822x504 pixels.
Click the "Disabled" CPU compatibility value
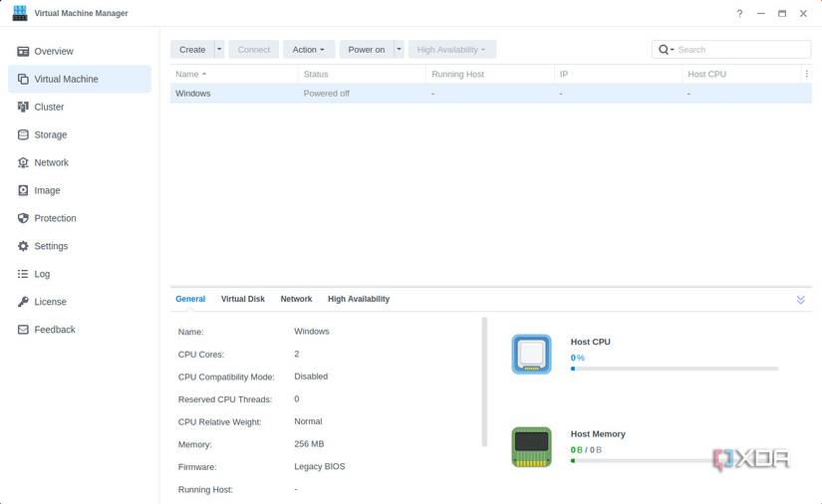pyautogui.click(x=311, y=377)
